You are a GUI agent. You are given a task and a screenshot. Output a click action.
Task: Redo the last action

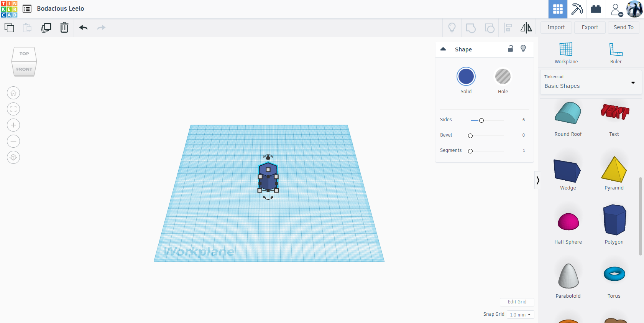point(101,28)
